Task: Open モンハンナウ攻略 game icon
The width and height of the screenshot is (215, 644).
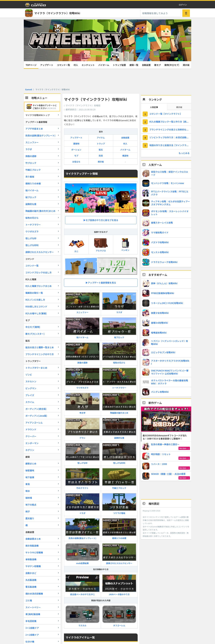Action: point(146,183)
